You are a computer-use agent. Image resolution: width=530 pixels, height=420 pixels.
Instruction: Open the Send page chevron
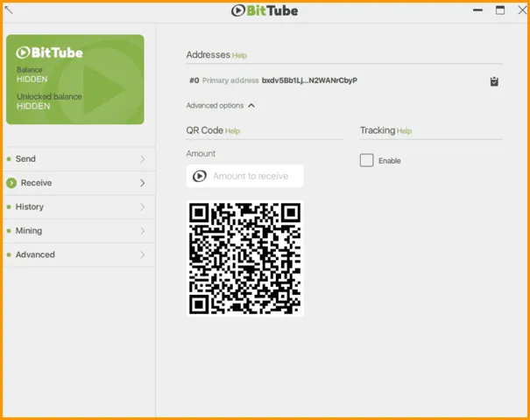pyautogui.click(x=143, y=159)
